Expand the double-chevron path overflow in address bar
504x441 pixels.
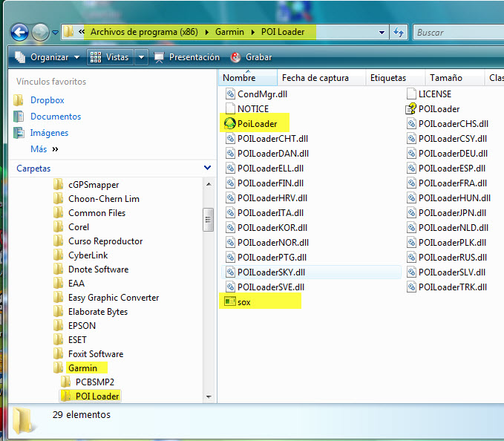[x=82, y=31]
